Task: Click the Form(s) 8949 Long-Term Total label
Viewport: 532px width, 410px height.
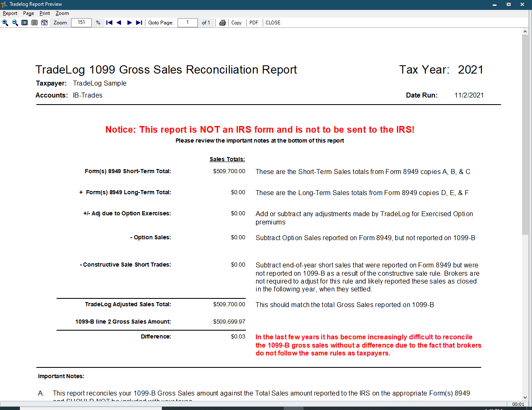Action: [x=125, y=192]
